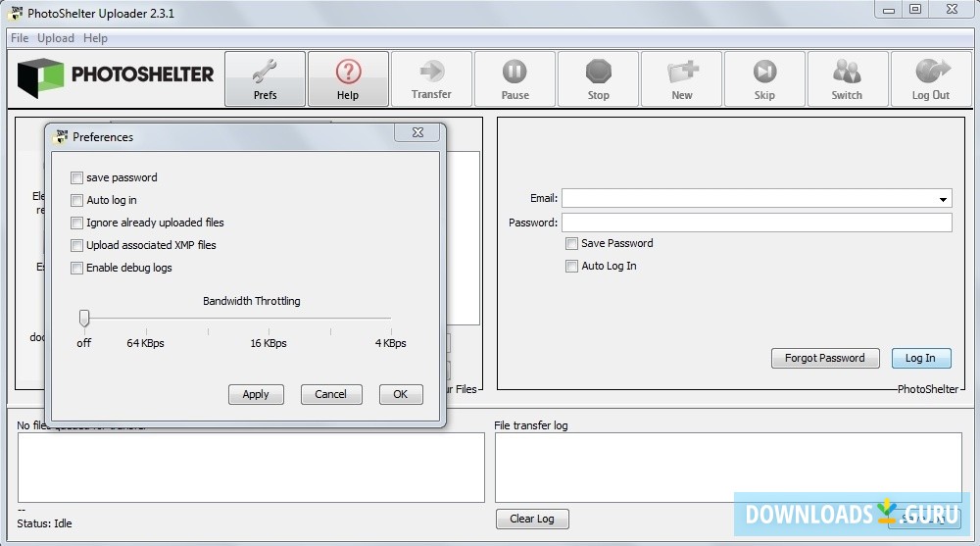Open the Help menu
The width and height of the screenshot is (980, 546).
point(95,38)
